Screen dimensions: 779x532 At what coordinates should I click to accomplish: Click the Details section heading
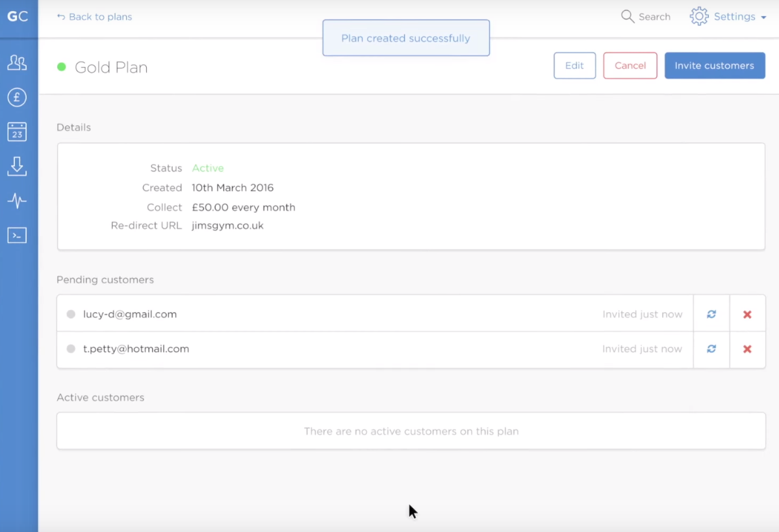pyautogui.click(x=73, y=127)
